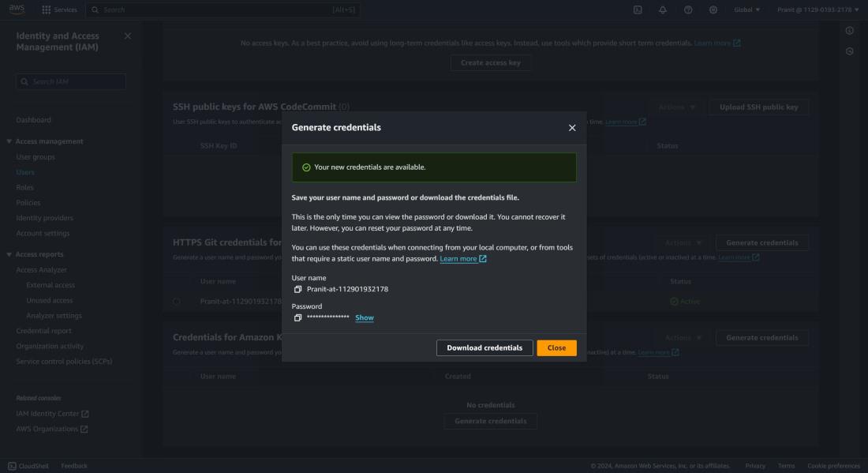The image size is (868, 473).
Task: Open Identity providers page
Action: [44, 218]
